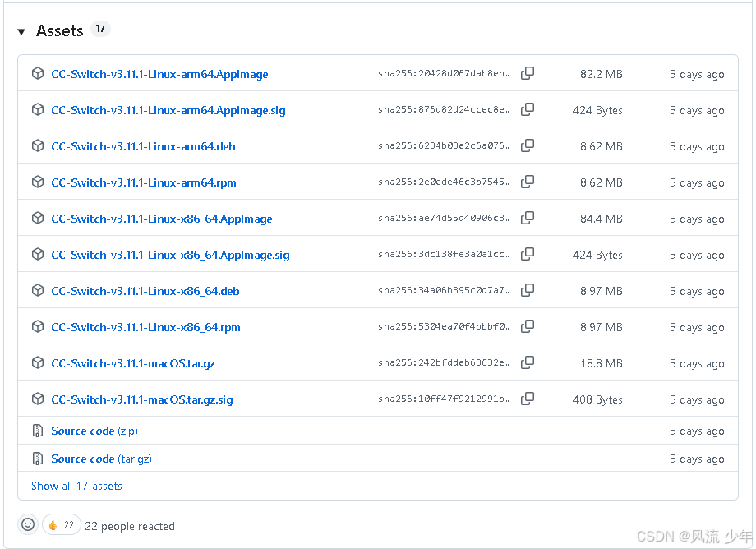Download CC-Switch-v3.11.1-Linux-x86_64.AppImage
The height and width of the screenshot is (549, 756).
coord(162,219)
